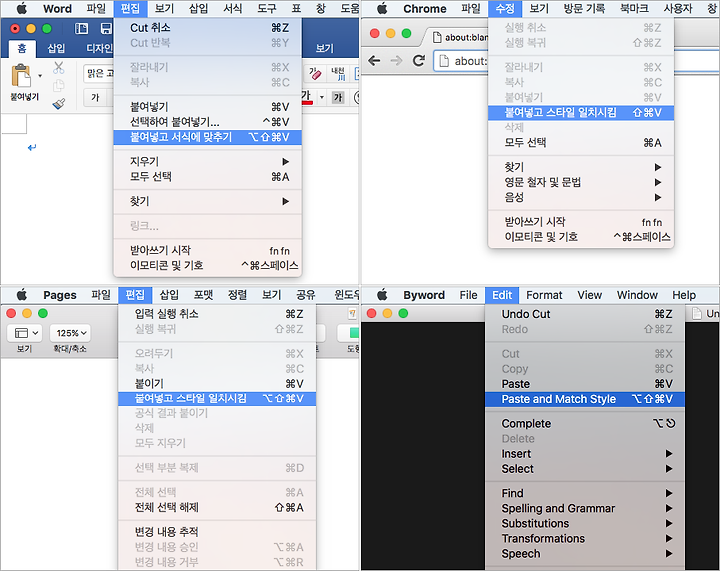Choose Undo Cut in Byword menu
The width and height of the screenshot is (720, 571).
point(585,314)
